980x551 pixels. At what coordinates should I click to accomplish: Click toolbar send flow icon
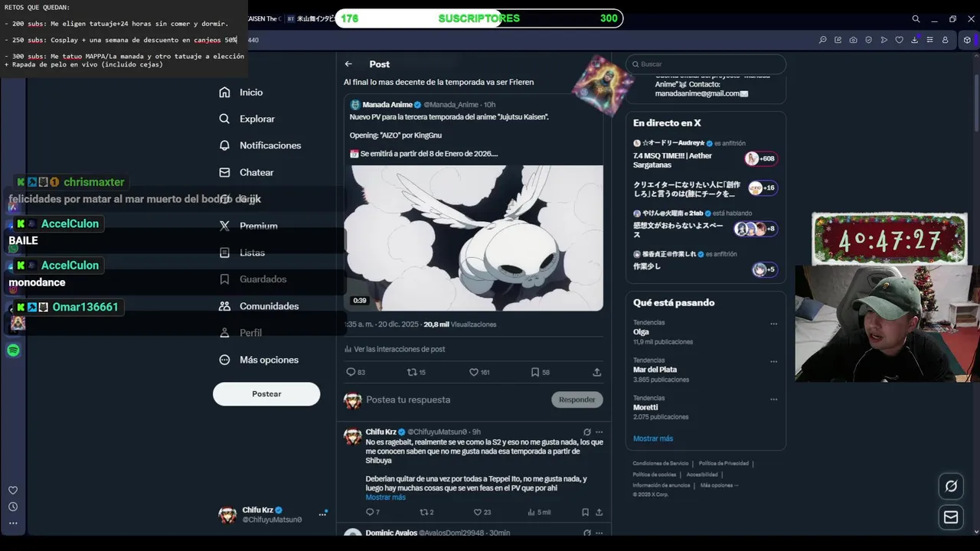point(884,40)
